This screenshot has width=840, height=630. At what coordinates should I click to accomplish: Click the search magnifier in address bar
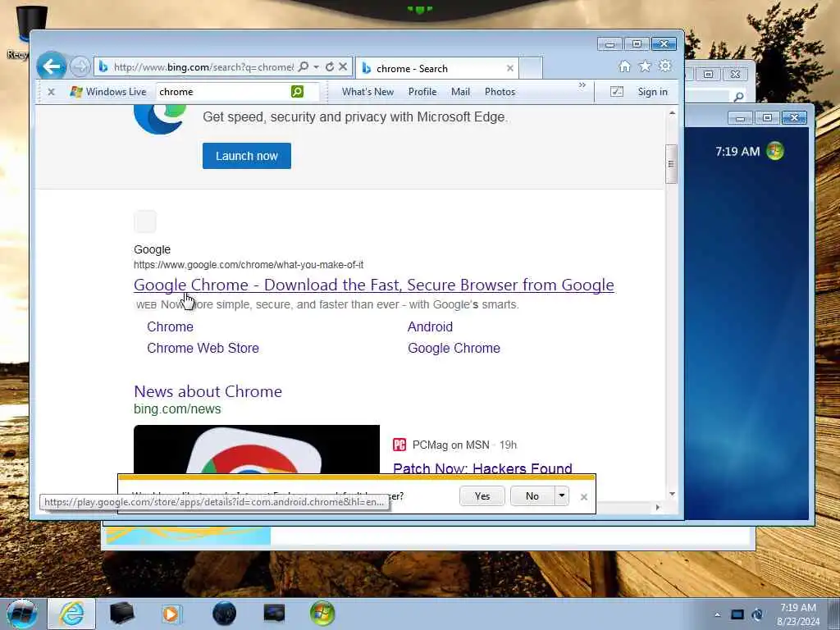[x=304, y=66]
